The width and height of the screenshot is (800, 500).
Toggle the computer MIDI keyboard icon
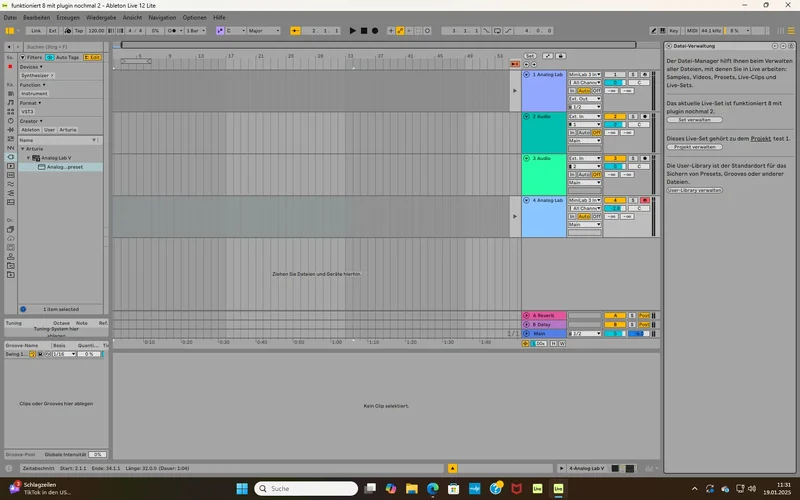tap(662, 31)
